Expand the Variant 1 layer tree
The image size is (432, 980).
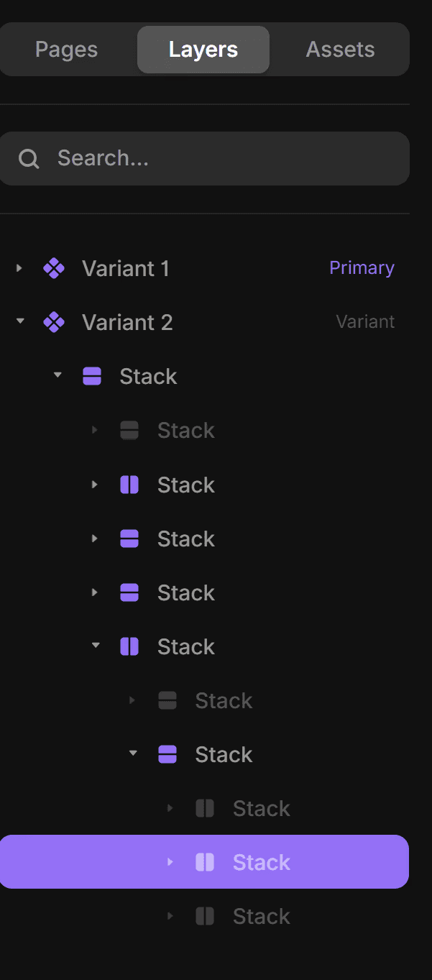click(x=19, y=268)
